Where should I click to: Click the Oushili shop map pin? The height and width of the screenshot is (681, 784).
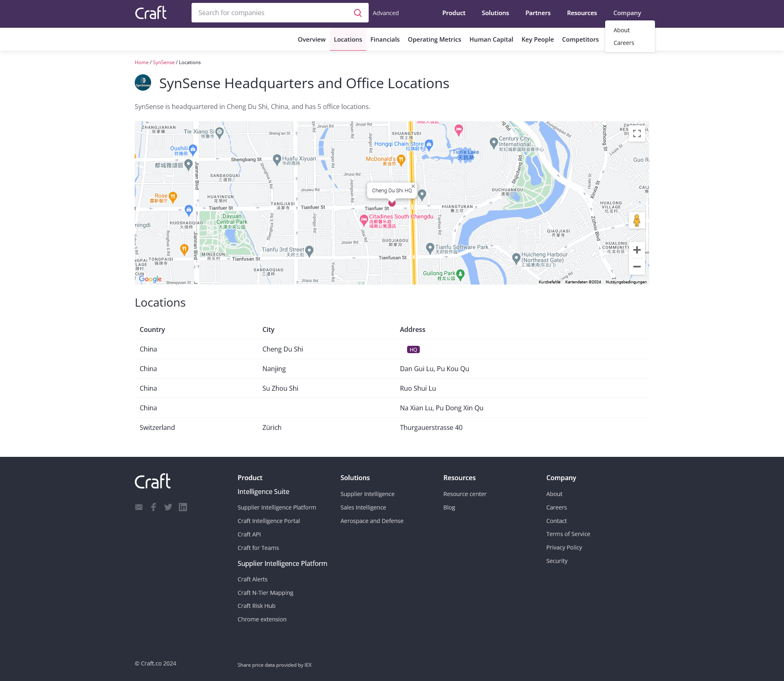(193, 149)
